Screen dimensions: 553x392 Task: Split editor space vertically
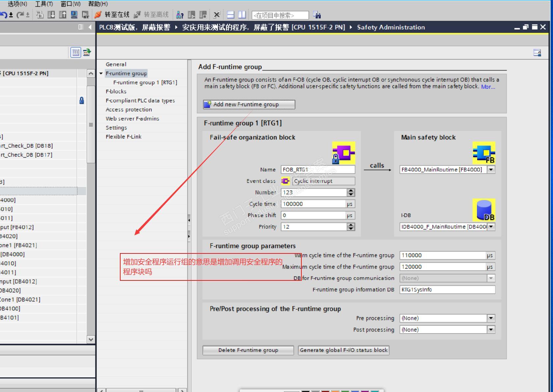242,15
